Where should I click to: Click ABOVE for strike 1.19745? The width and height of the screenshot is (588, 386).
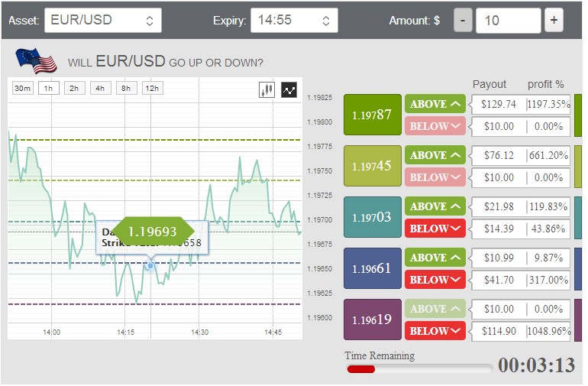click(435, 155)
